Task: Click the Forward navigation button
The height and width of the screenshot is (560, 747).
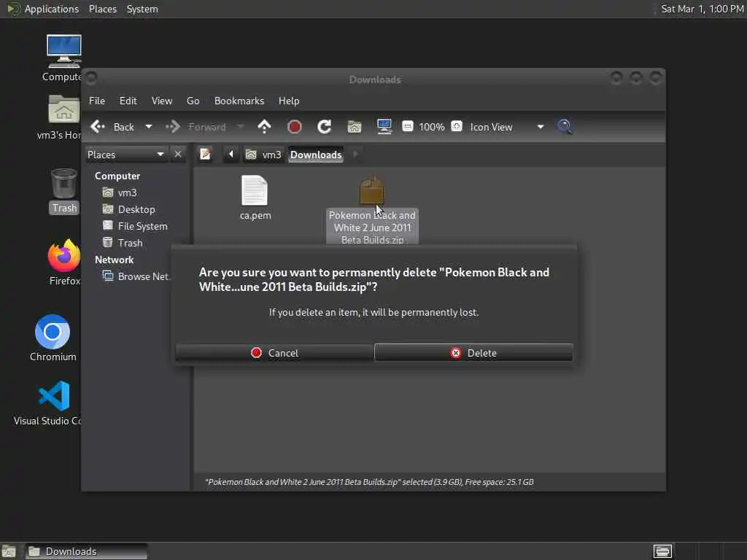Action: pyautogui.click(x=196, y=127)
